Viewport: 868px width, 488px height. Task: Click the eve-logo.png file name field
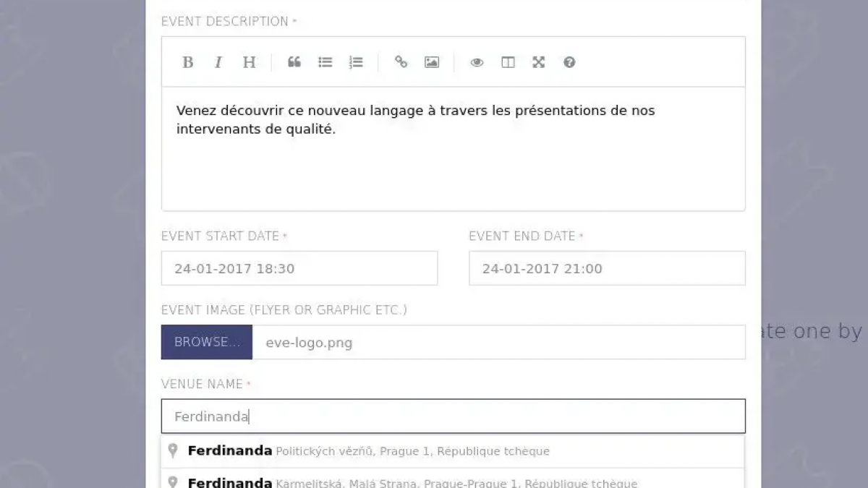pos(498,342)
